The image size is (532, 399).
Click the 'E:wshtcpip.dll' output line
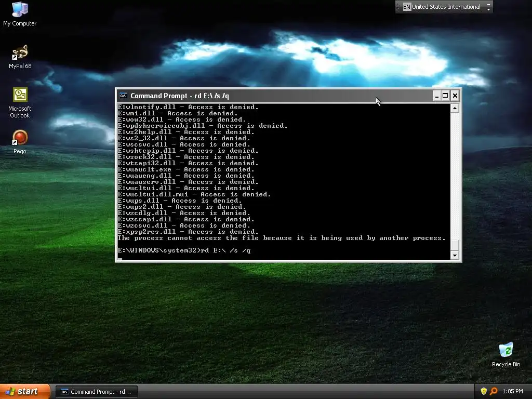tap(188, 151)
